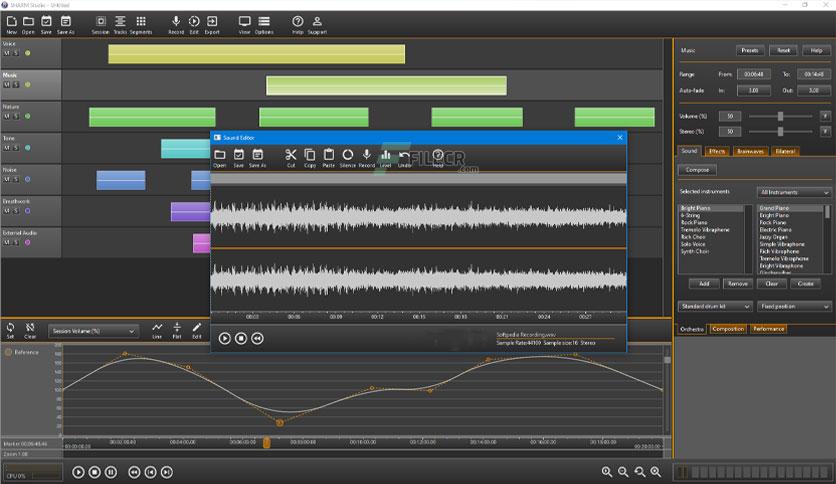836x484 pixels.
Task: Create a new session with New icon
Action: point(11,25)
